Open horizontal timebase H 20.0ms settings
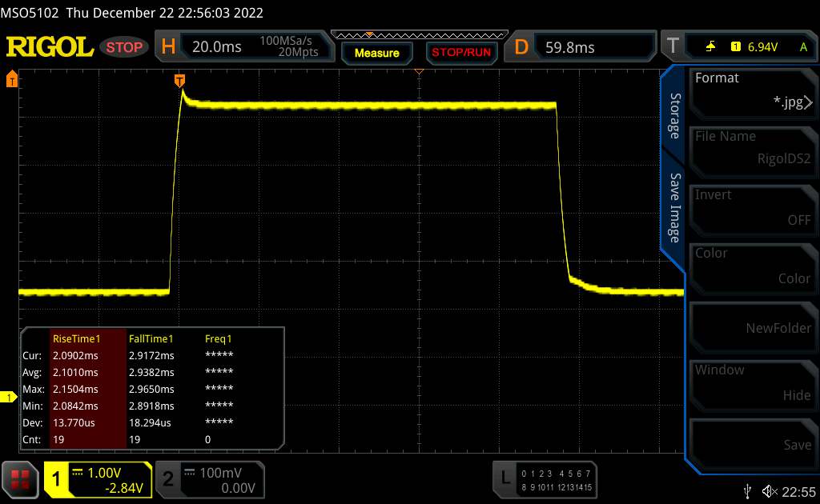This screenshot has width=820, height=504. tap(245, 46)
